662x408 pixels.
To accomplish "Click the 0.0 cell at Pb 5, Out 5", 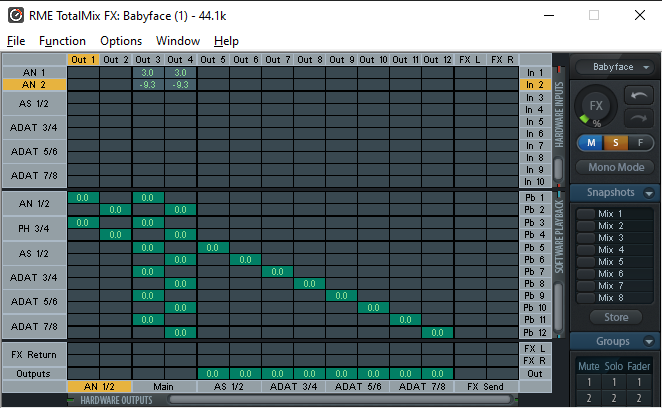I will tap(213, 248).
